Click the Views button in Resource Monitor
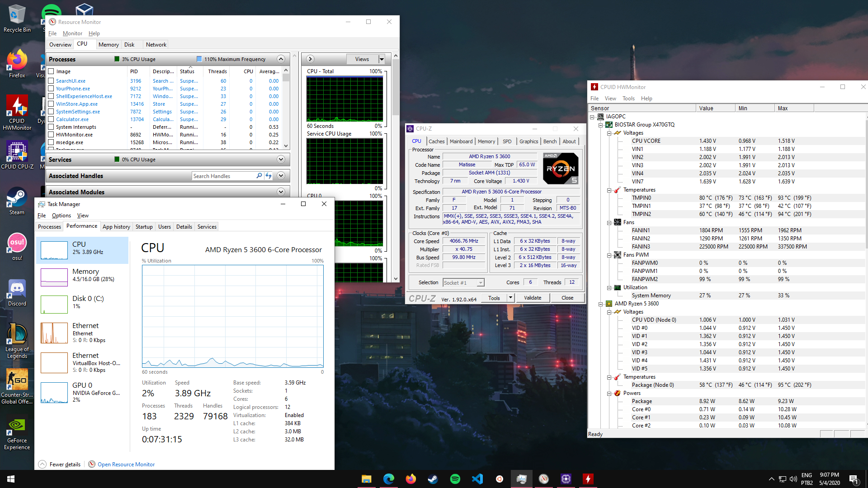This screenshot has height=488, width=868. tap(362, 59)
